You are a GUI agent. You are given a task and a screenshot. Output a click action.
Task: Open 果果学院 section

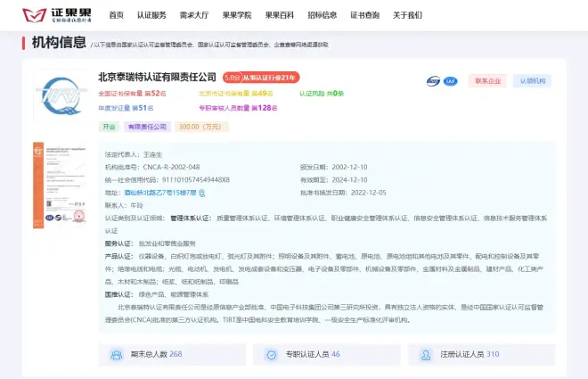coord(237,15)
